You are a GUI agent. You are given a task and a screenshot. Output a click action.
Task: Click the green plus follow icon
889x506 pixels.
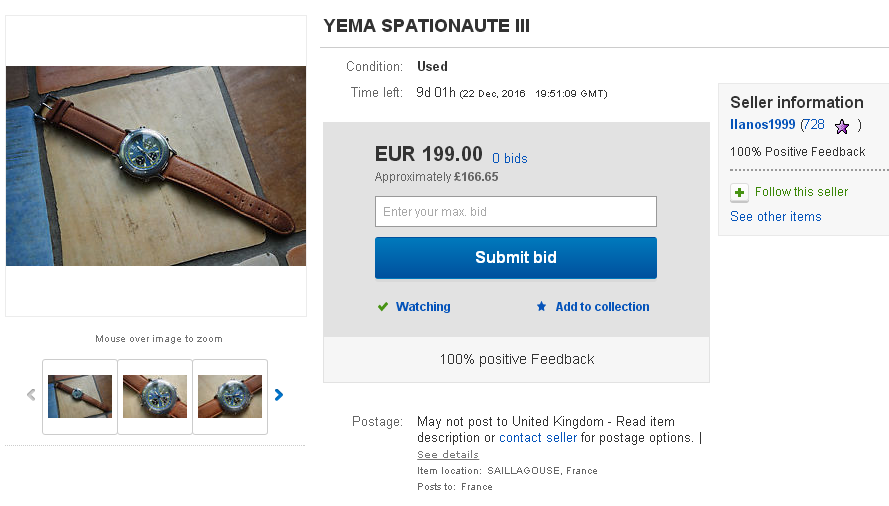[739, 192]
